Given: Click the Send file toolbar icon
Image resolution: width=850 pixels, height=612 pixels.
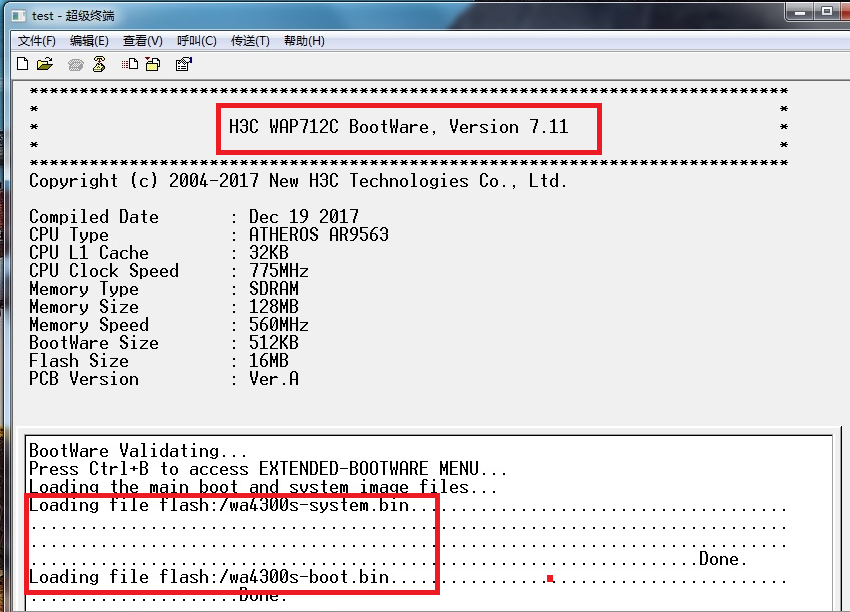Looking at the screenshot, I should pyautogui.click(x=130, y=64).
